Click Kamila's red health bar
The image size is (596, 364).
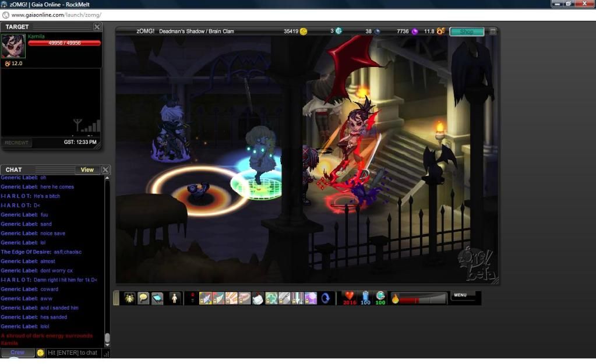[64, 43]
